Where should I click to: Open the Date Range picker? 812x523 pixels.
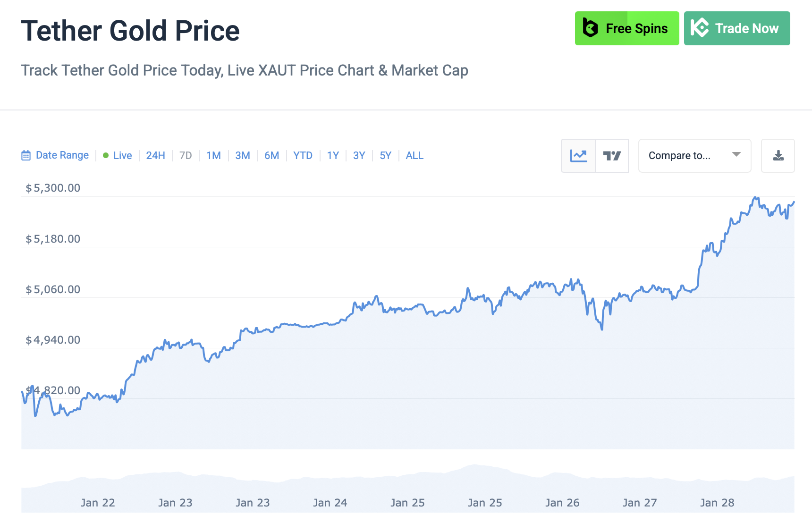point(62,155)
